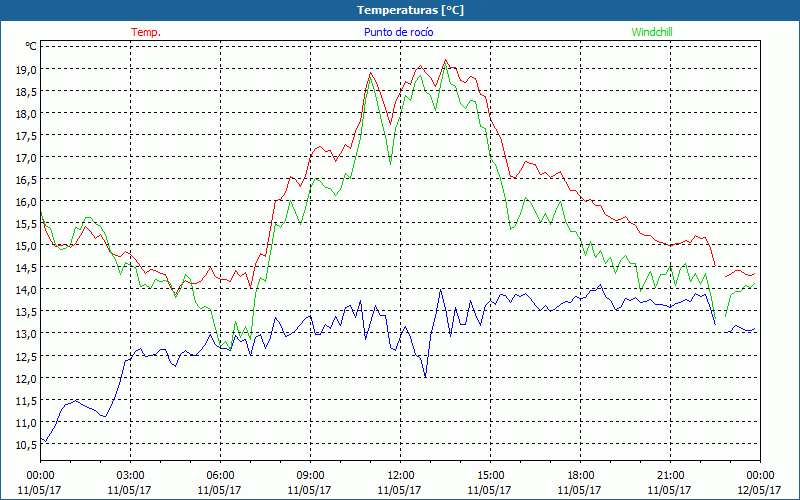Click the 16,5 y-axis value
The height and width of the screenshot is (500, 800).
coord(26,180)
